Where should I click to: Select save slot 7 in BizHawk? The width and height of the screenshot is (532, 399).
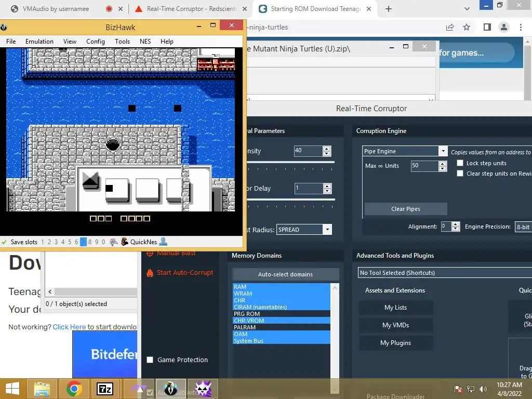83,242
